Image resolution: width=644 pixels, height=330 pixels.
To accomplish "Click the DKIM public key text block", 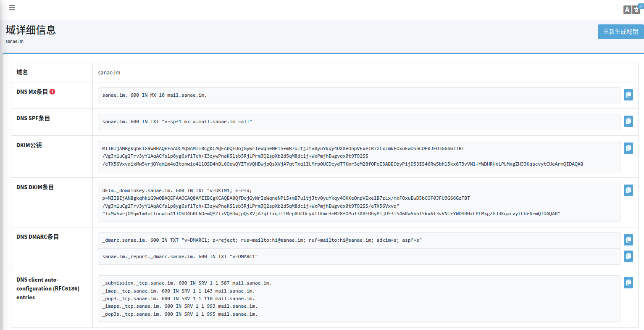I will [x=359, y=156].
